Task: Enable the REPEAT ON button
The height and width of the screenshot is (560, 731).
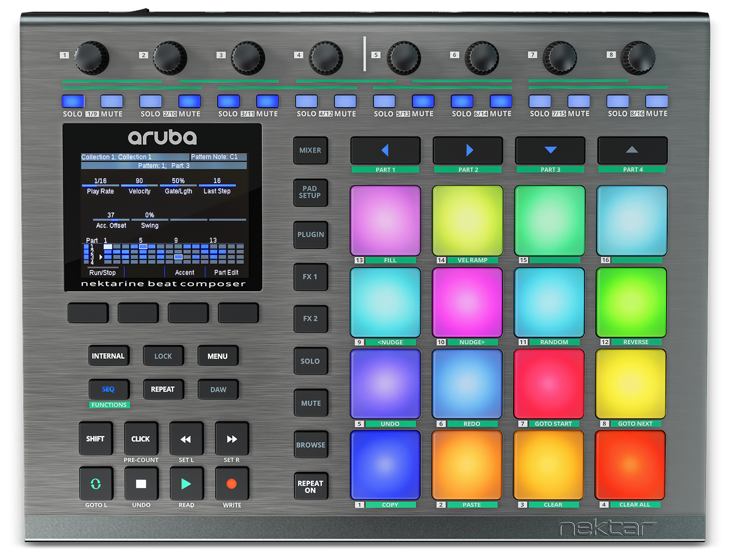Action: [310, 486]
